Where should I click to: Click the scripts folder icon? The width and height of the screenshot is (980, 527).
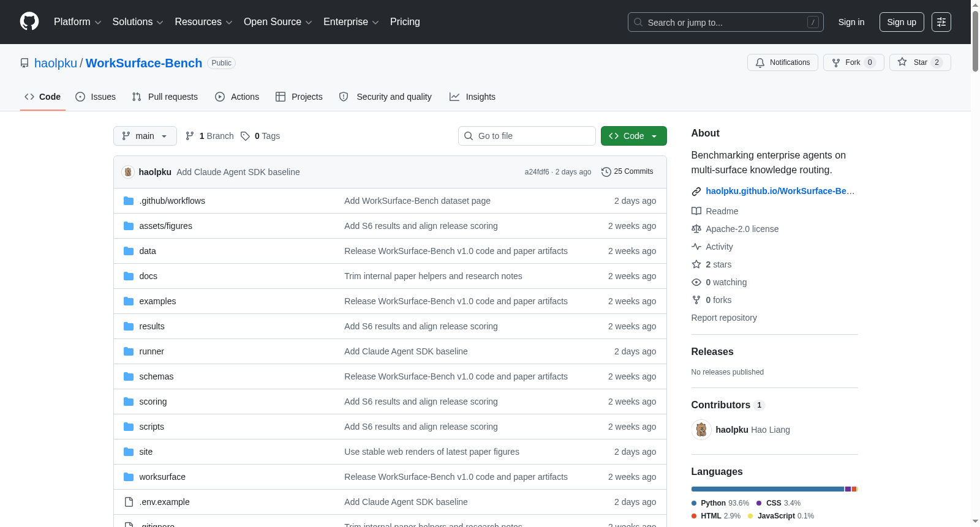pyautogui.click(x=129, y=427)
